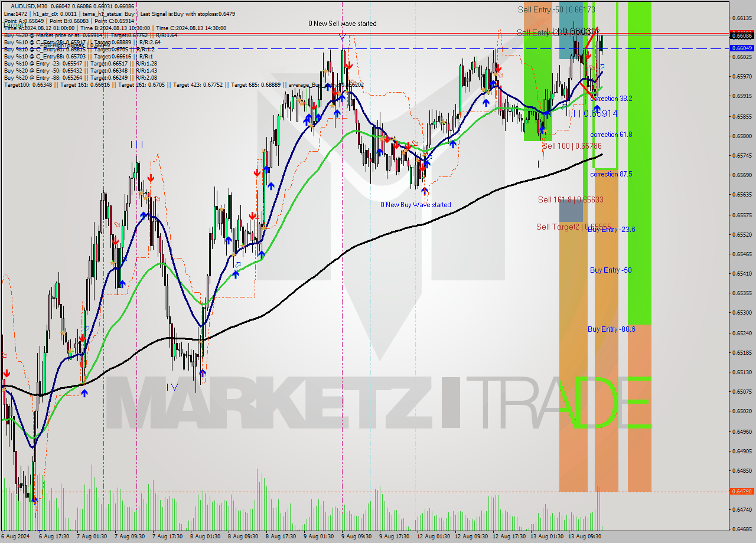The height and width of the screenshot is (543, 756).
Task: Click the blue 0.66049 price tag
Action: (742, 48)
